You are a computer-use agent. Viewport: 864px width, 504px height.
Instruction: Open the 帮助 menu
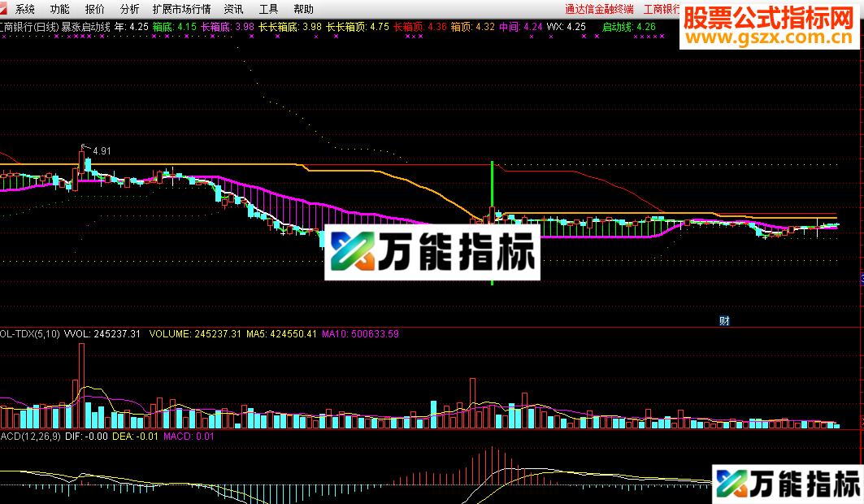(302, 9)
